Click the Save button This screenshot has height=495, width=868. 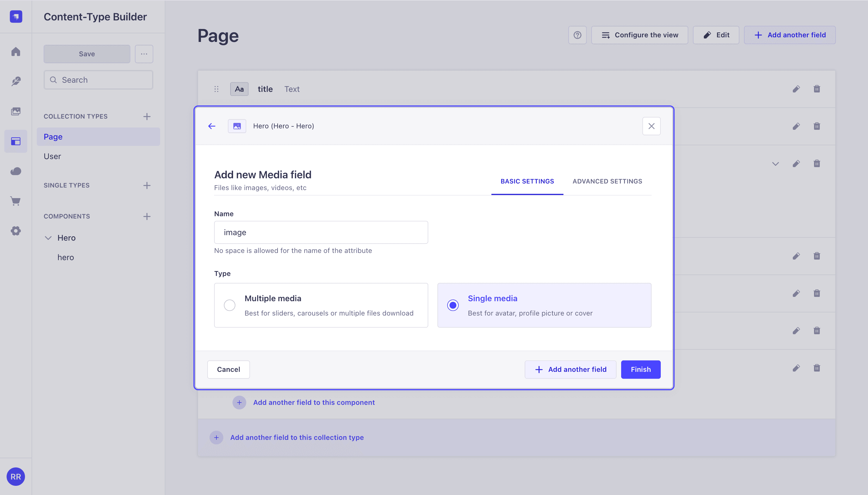point(87,54)
